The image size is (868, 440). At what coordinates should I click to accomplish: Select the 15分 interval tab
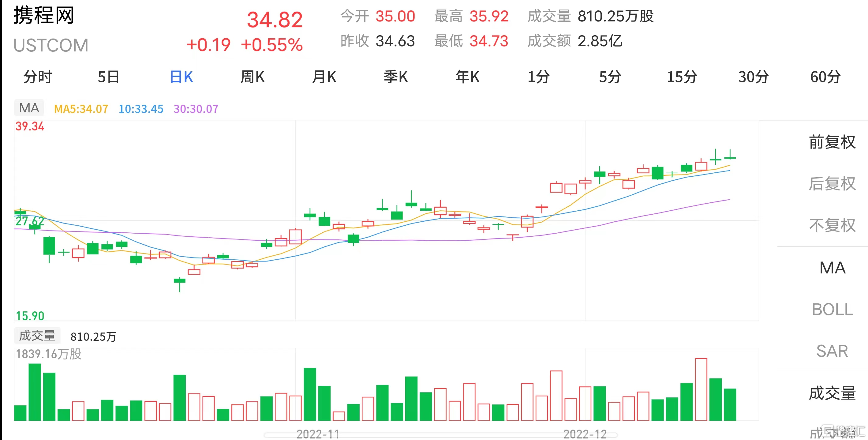tap(682, 77)
